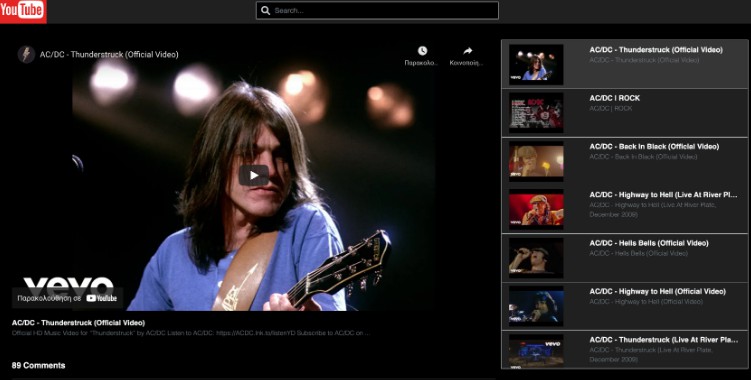Select the AC/DC - Thunderstruck (Official Video) playlist title
The height and width of the screenshot is (380, 751).
click(656, 50)
